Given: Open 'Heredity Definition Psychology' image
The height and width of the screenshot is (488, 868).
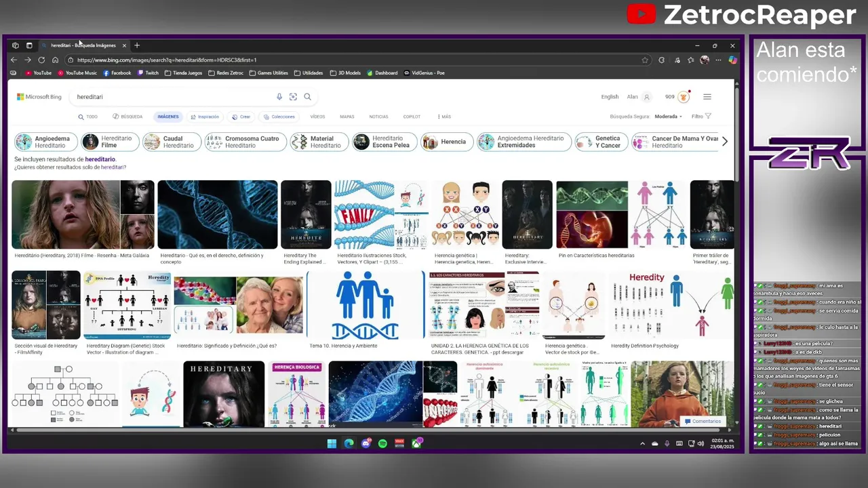Looking at the screenshot, I should (x=671, y=305).
